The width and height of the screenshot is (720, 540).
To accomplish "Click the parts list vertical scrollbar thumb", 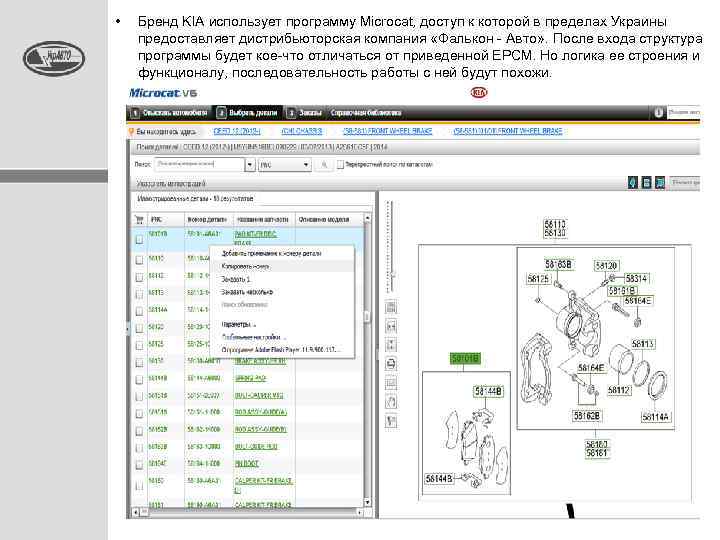I will pyautogui.click(x=367, y=317).
